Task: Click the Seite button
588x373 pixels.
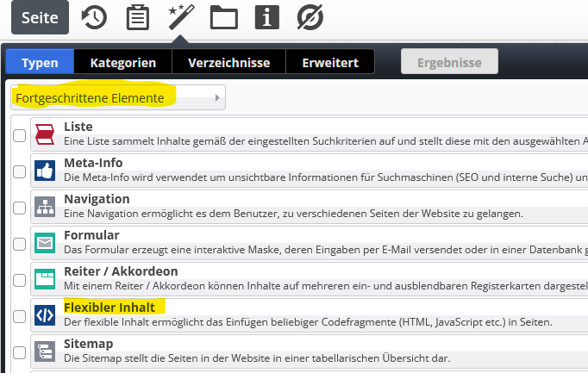Action: [x=40, y=17]
